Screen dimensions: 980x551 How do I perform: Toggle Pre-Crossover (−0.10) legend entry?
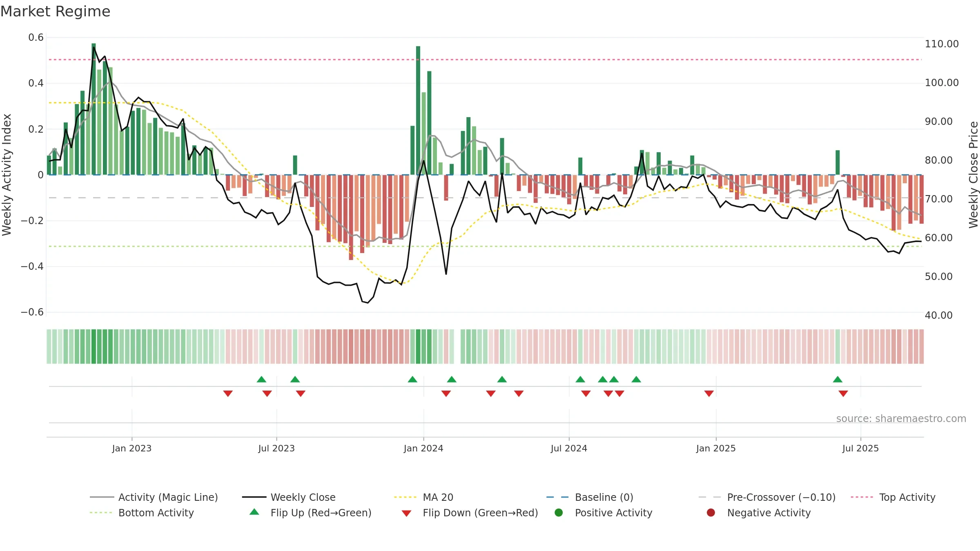click(767, 497)
